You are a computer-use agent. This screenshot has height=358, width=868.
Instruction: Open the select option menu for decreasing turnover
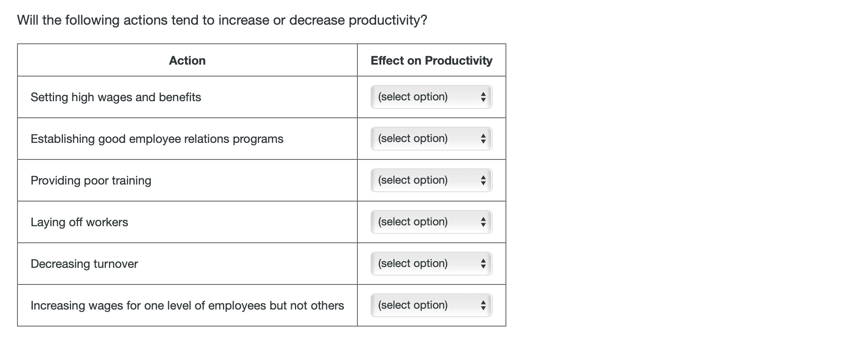coord(431,263)
